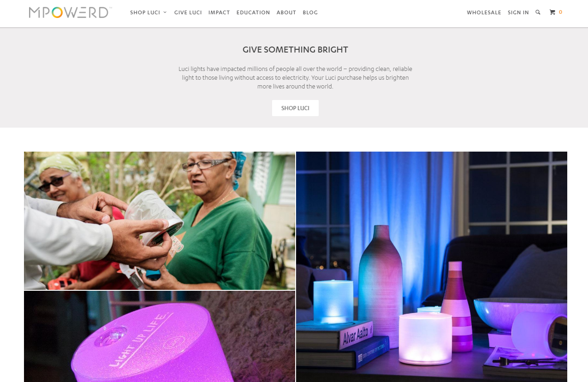Open the About page link

[286, 12]
